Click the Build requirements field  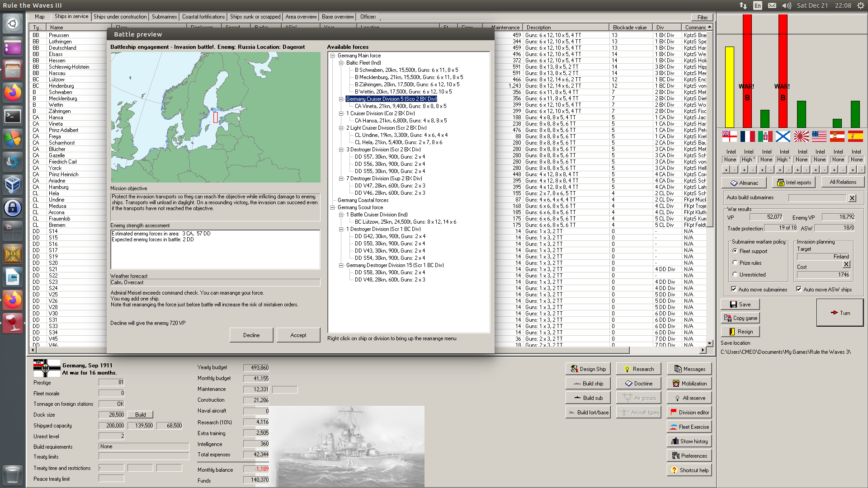[x=144, y=446]
